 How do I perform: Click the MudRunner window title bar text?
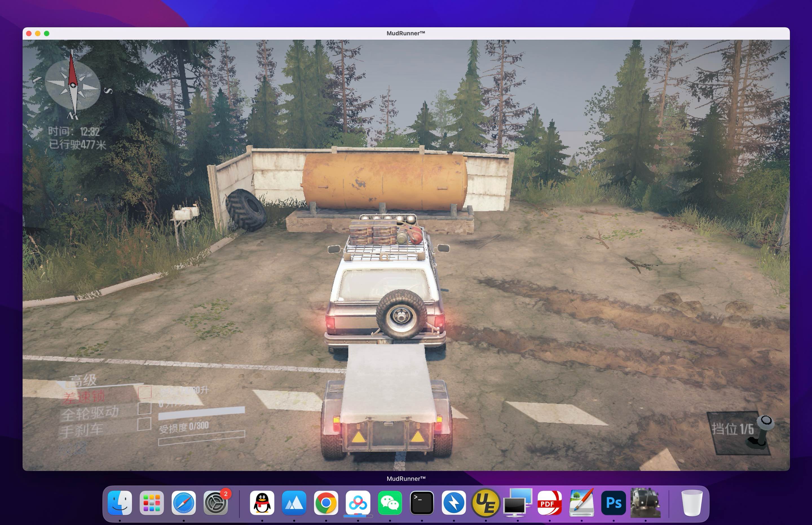(x=406, y=33)
